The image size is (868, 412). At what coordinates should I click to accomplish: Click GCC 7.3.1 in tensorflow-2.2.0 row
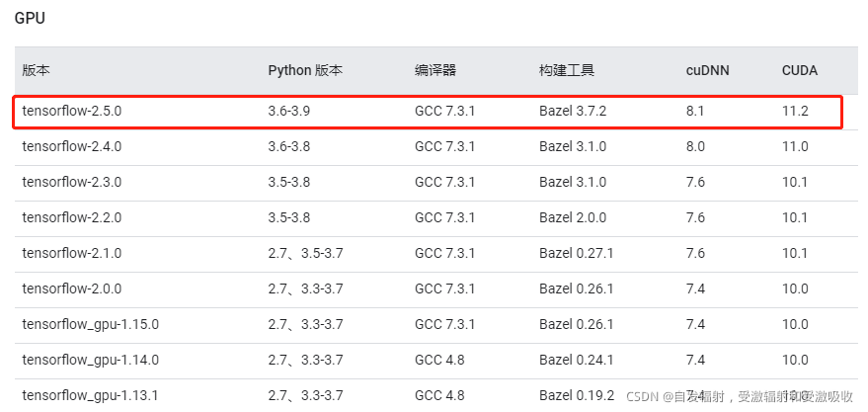[444, 217]
